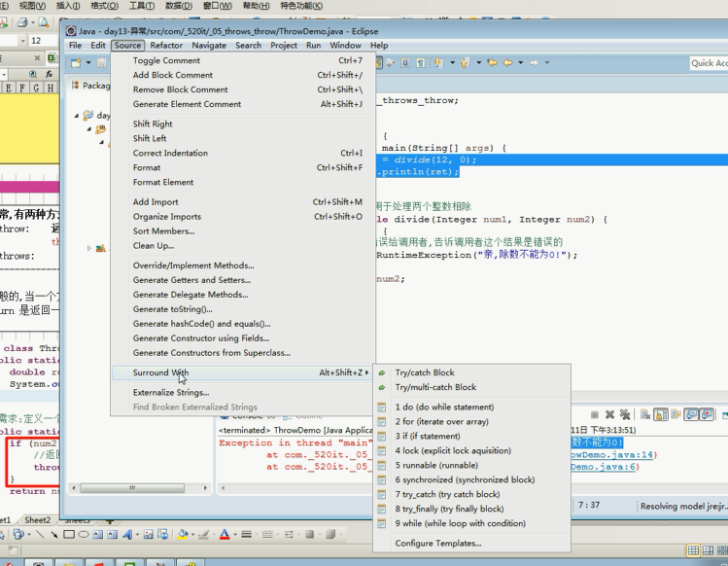Click the Clear Console icon
The height and width of the screenshot is (566, 728).
[x=645, y=414]
